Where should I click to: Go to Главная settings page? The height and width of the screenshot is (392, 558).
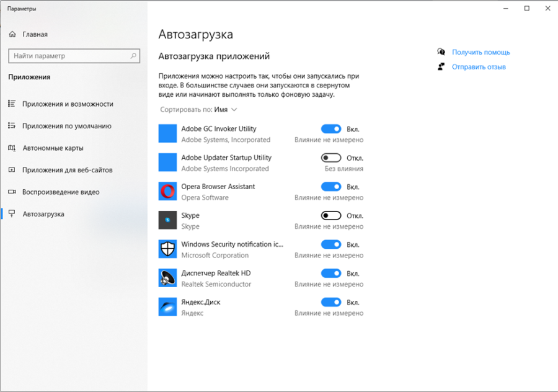(35, 34)
